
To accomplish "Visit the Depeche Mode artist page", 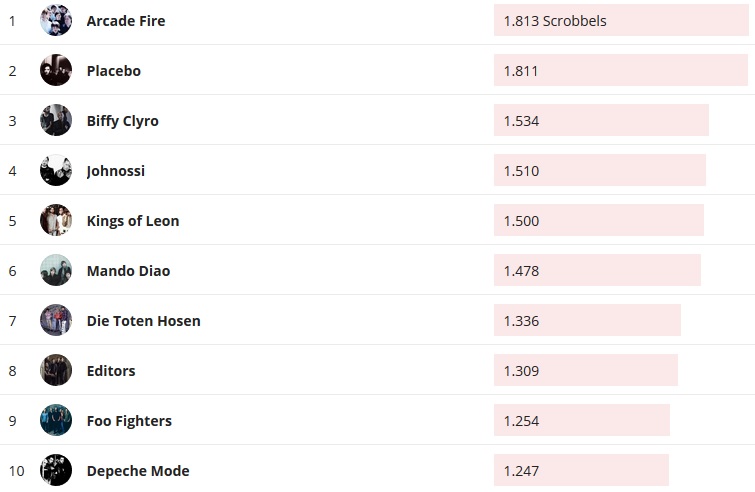I will tap(138, 471).
